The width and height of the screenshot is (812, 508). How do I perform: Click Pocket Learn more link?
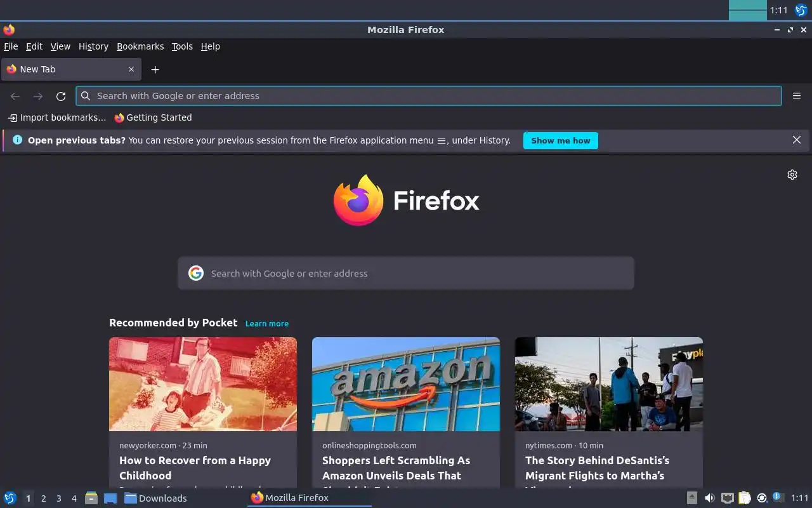267,323
